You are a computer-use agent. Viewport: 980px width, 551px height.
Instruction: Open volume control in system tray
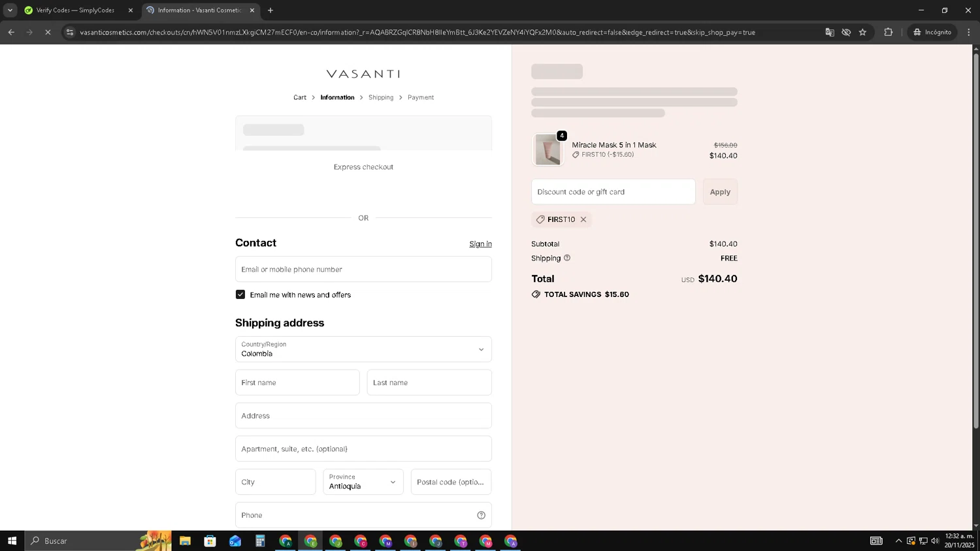coord(935,541)
